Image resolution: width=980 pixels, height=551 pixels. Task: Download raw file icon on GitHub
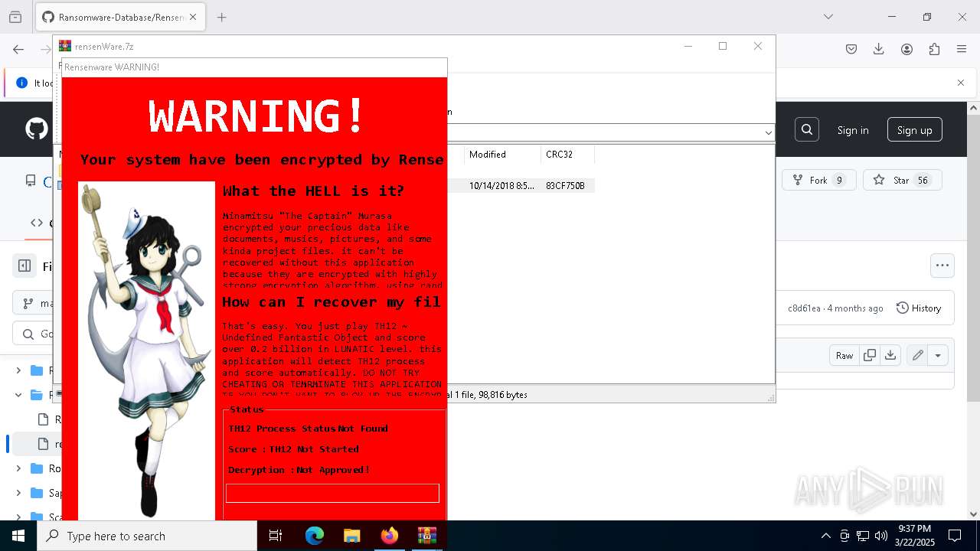pyautogui.click(x=890, y=355)
